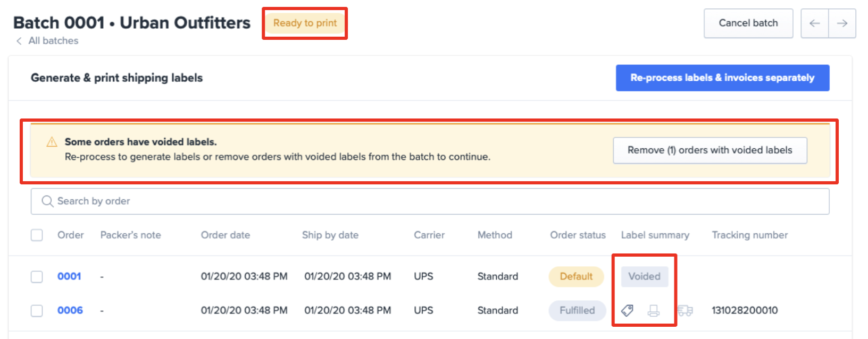
Task: Focus the Search by order field
Action: [x=430, y=201]
